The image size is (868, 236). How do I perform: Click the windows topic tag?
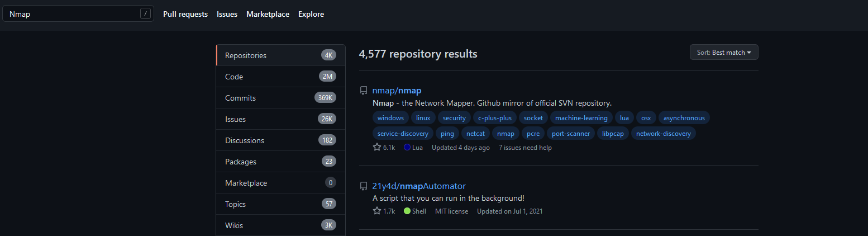tap(390, 118)
